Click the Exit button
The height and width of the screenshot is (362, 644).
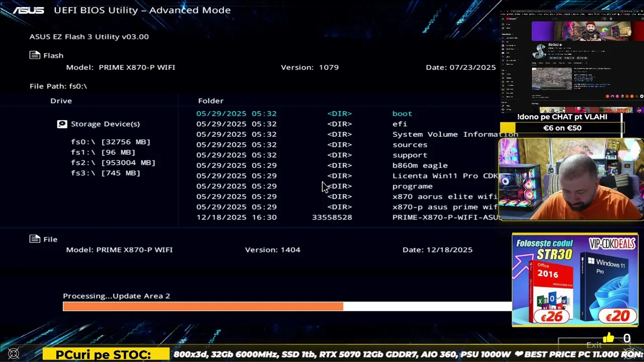pyautogui.click(x=594, y=345)
